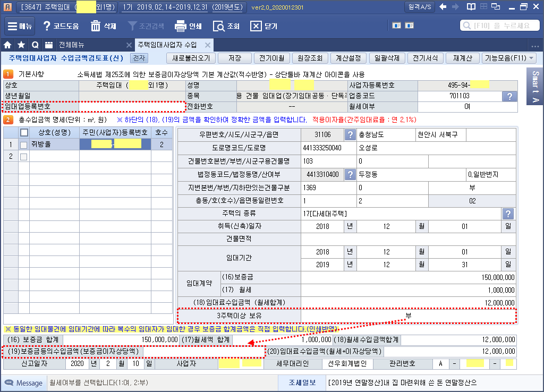This screenshot has height=392, width=544.
Task: Open 업종코드 help question mark
Action: click(509, 97)
